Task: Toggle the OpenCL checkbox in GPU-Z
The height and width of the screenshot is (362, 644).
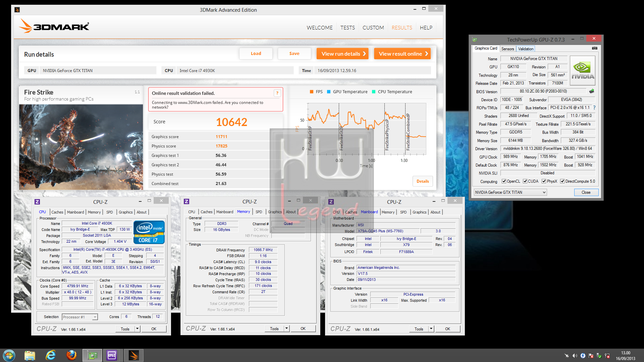Action: coord(504,181)
